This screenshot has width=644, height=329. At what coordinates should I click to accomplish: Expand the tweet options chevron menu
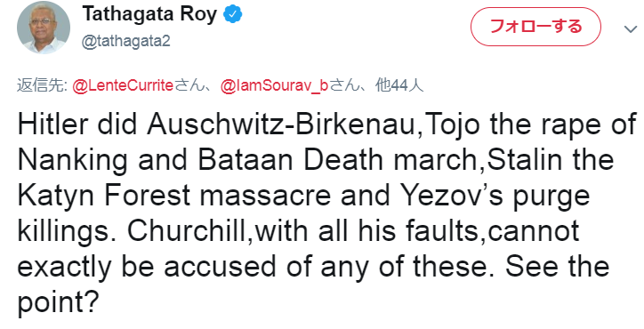tap(630, 28)
